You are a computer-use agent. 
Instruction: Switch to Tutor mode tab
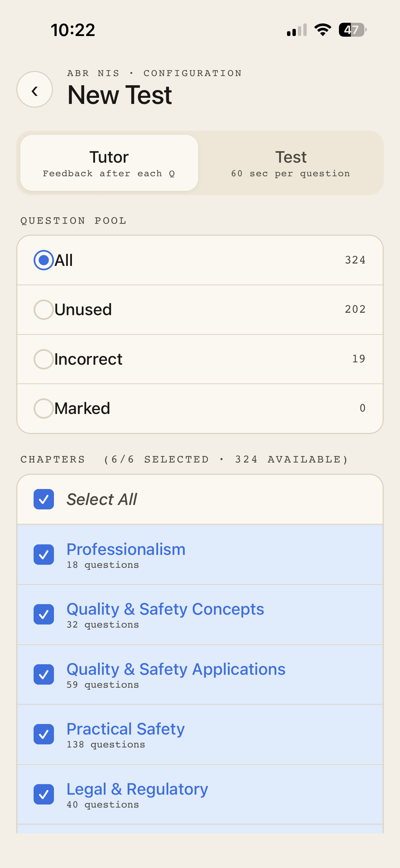(x=109, y=163)
